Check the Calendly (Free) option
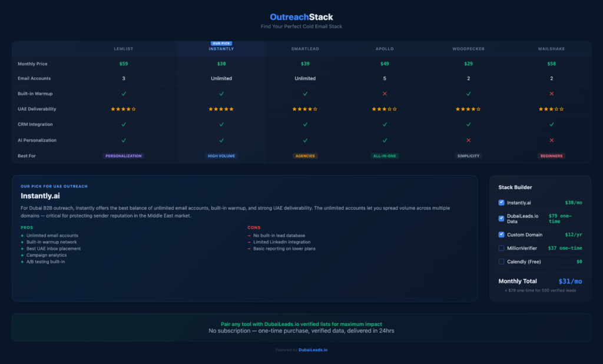The width and height of the screenshot is (603, 364). click(x=502, y=262)
